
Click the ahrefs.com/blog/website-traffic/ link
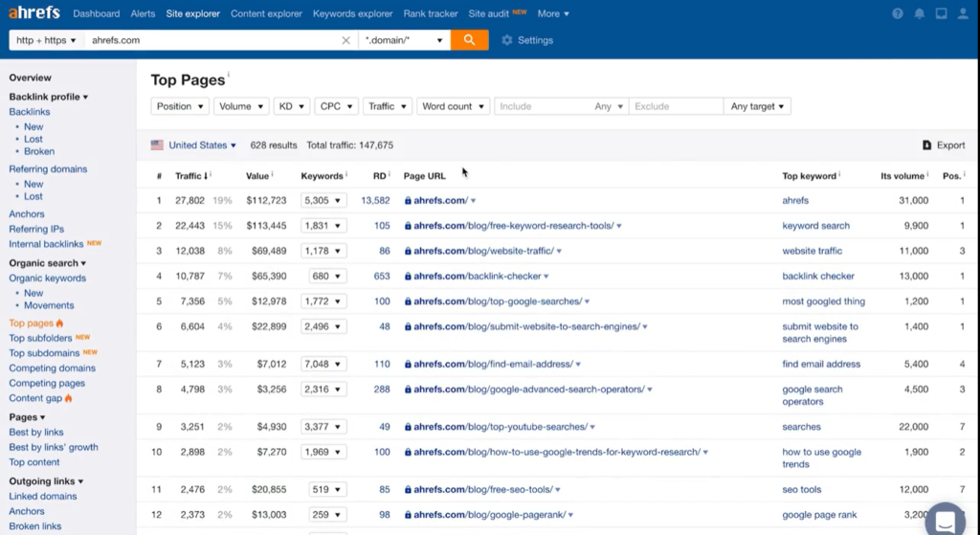pyautogui.click(x=483, y=251)
